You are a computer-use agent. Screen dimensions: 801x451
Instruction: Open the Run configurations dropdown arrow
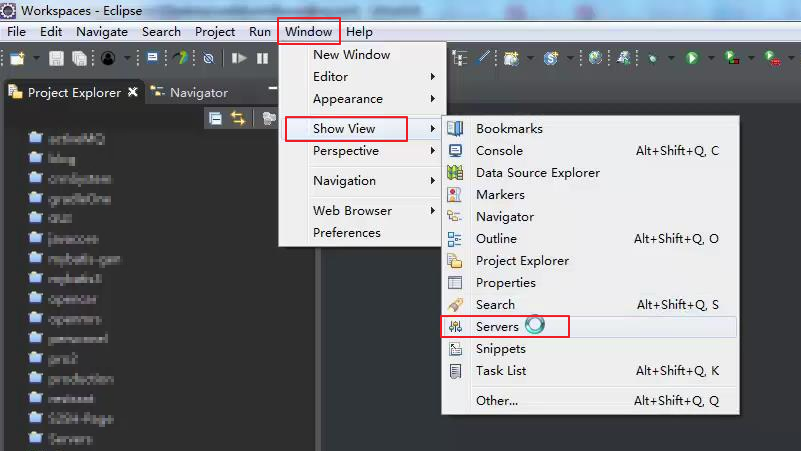tap(711, 58)
